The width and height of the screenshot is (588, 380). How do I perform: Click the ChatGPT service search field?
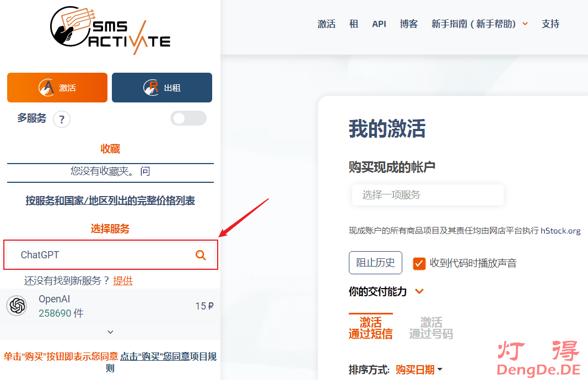[99, 254]
